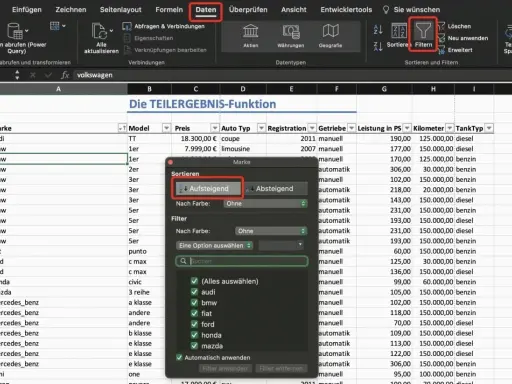Open Eine Option auswählen dropdown
512x384 pixels.
pos(214,246)
